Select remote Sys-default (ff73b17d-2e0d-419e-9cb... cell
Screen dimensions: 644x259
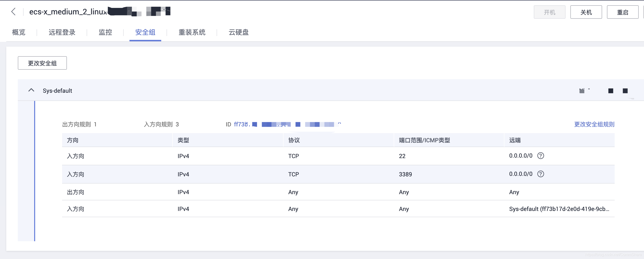(559, 209)
